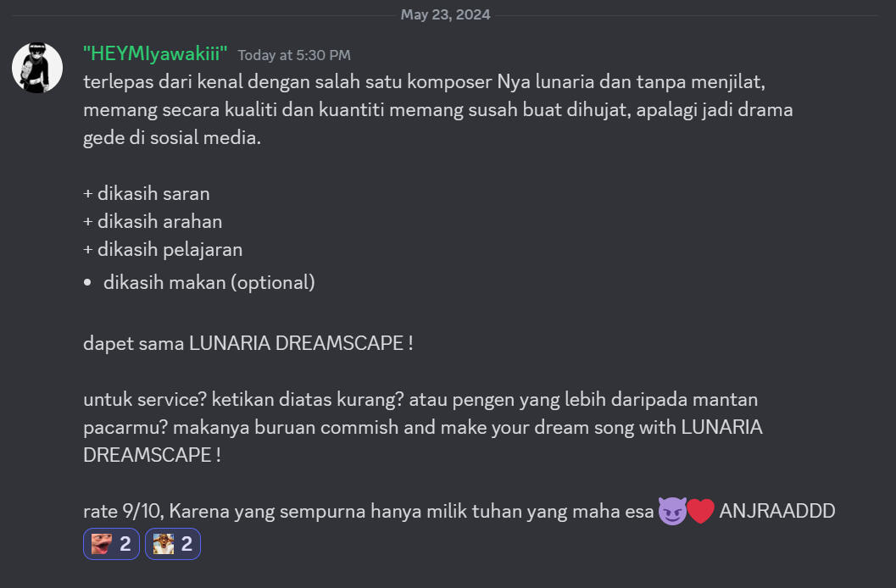Click the "Today at 5:30 PM" timestamp

tap(294, 55)
